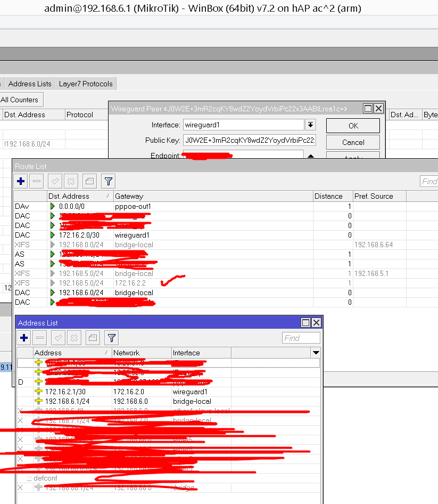Open the Interface dropdown in Wireguard Peer

point(310,125)
